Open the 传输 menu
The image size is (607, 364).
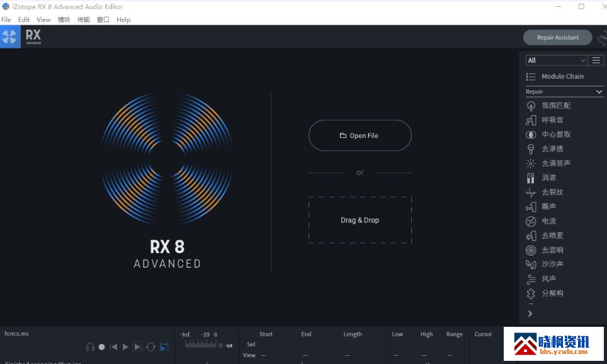pyautogui.click(x=83, y=20)
